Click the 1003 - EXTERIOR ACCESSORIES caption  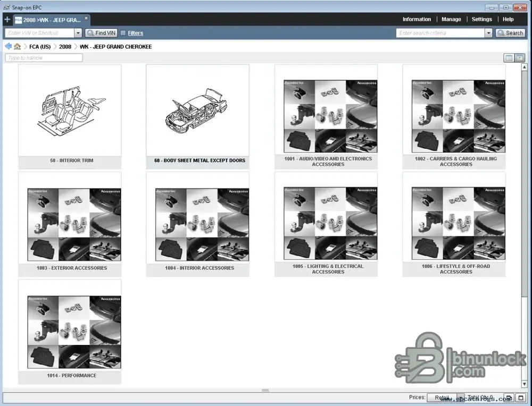tap(72, 268)
